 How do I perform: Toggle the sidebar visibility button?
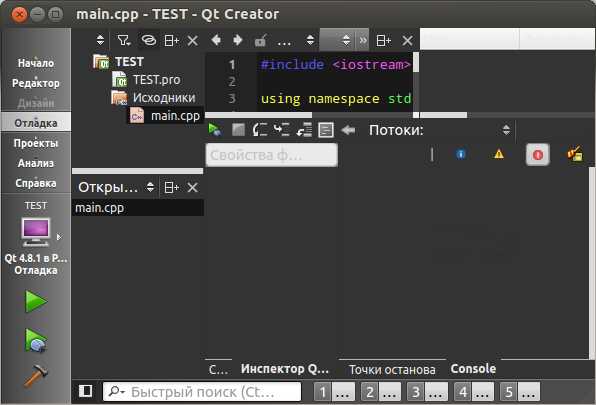[x=86, y=391]
